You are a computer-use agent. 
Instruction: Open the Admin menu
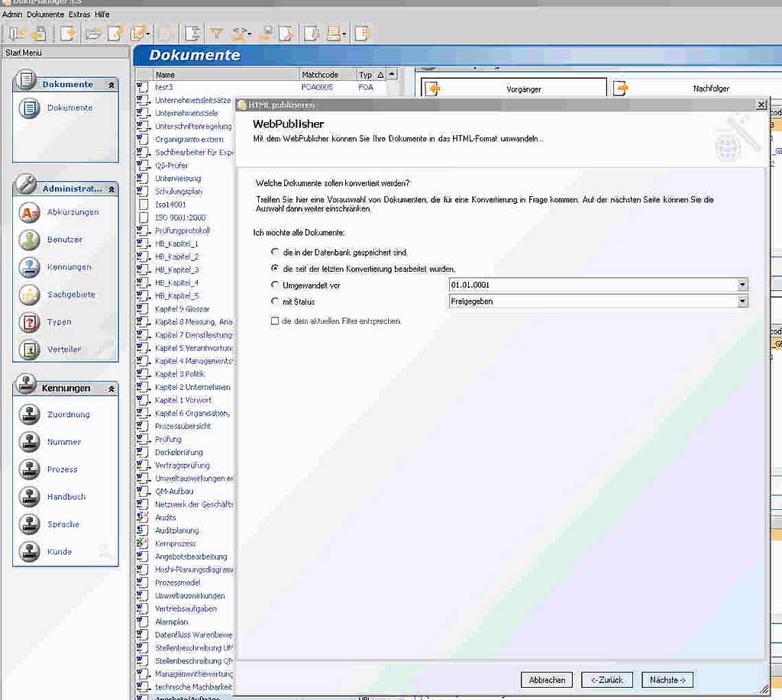pyautogui.click(x=12, y=15)
